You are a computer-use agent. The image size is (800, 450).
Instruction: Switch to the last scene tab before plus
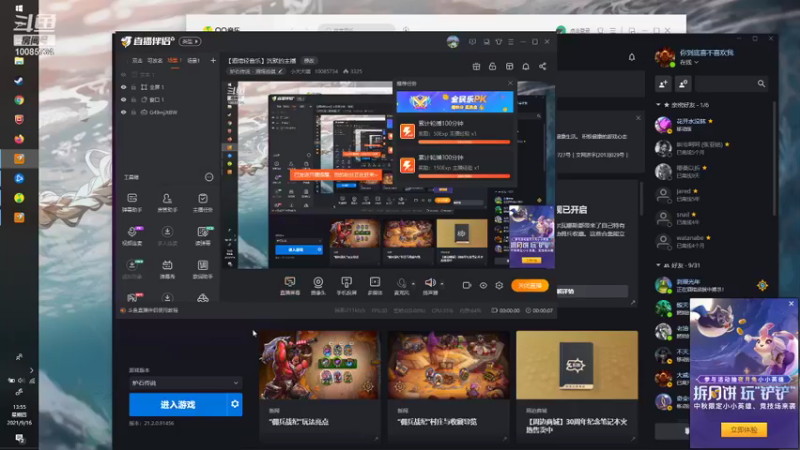(x=193, y=61)
